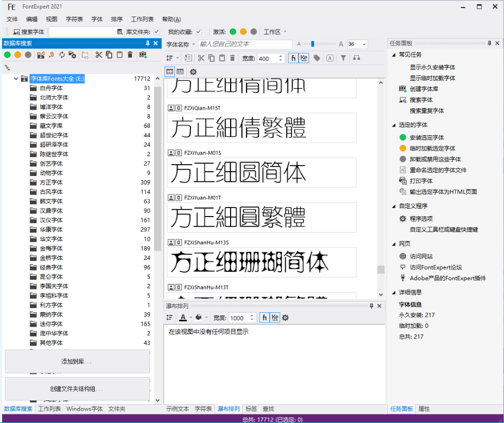
Task: Switch to large preview grid view mode
Action: click(170, 72)
